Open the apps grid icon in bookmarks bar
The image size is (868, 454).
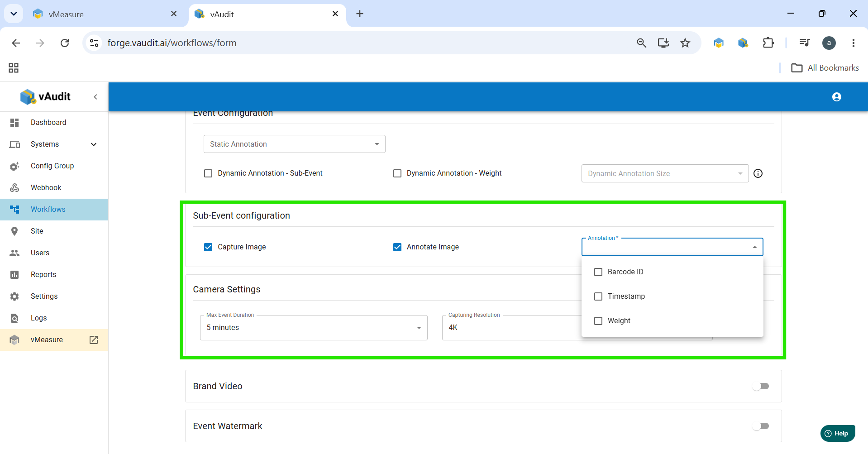tap(14, 68)
